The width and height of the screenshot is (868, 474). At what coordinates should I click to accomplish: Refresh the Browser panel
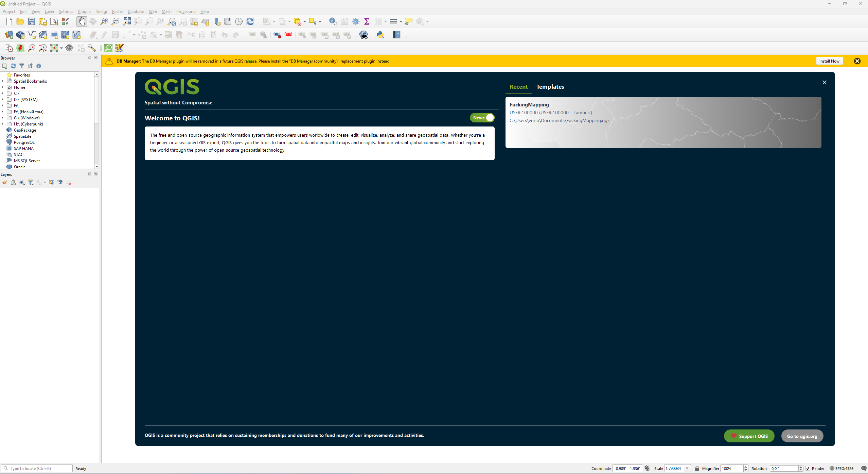tap(13, 66)
